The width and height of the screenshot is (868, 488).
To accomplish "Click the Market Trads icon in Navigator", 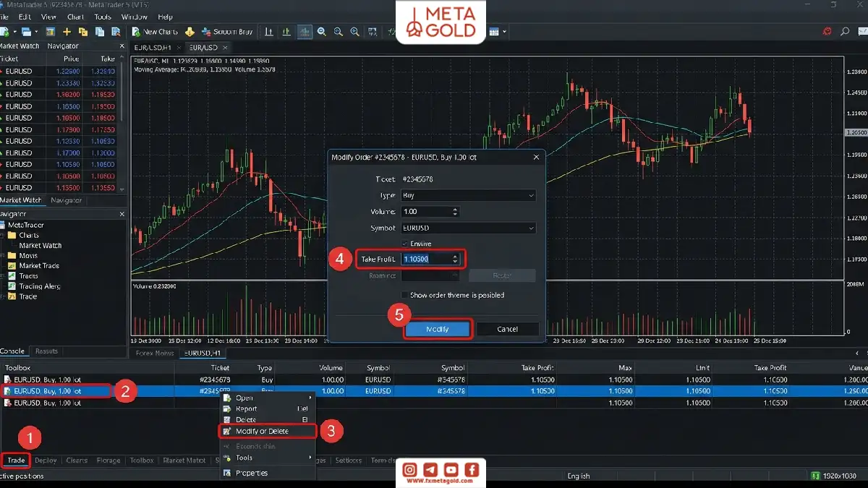I will (x=12, y=266).
